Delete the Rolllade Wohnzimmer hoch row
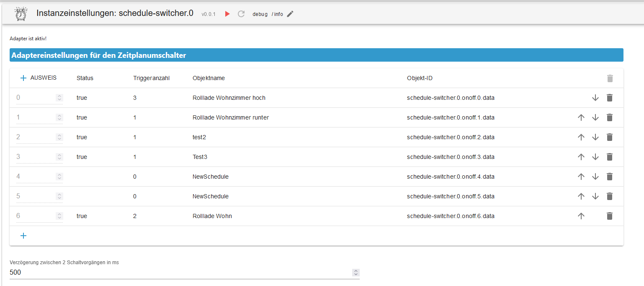Viewport: 644px width, 286px height. click(610, 98)
